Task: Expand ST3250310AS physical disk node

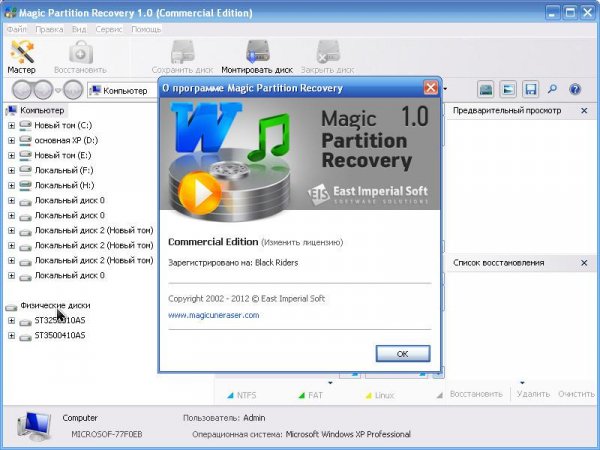Action: tap(11, 321)
